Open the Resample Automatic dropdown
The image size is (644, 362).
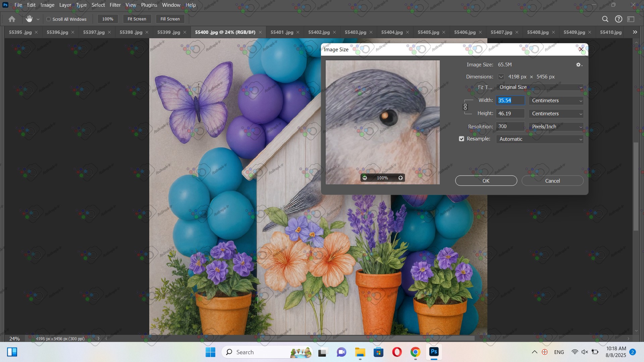[540, 139]
